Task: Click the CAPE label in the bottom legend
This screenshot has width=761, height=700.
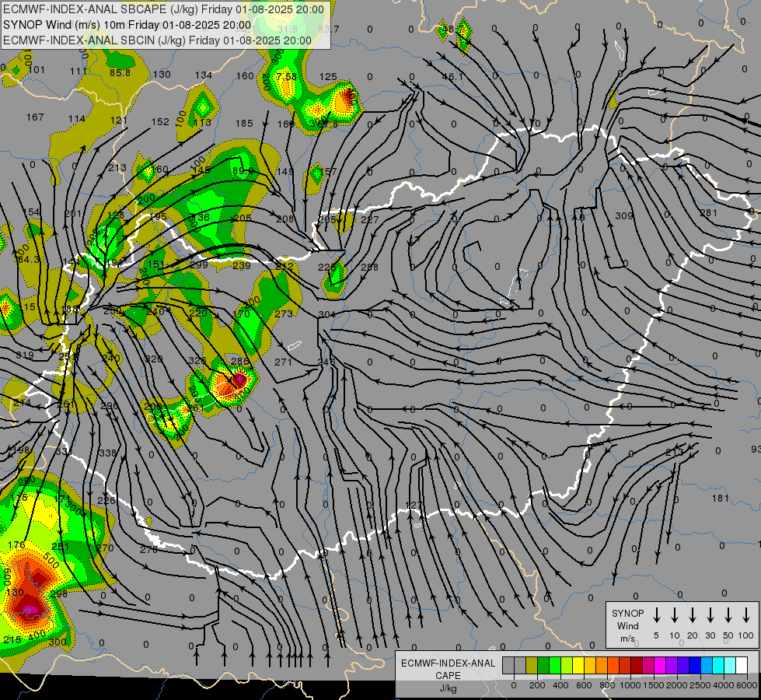Action: [448, 676]
